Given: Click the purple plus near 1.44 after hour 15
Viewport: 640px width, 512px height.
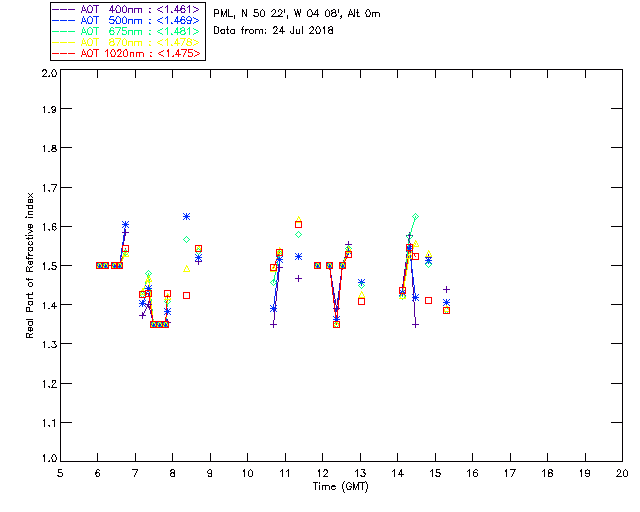Looking at the screenshot, I should 447,289.
